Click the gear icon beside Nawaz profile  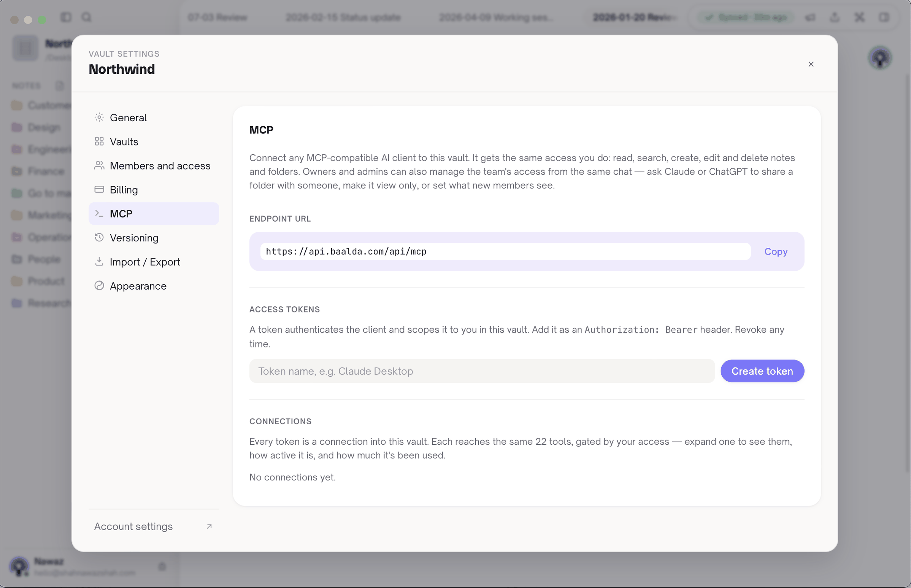[162, 567]
